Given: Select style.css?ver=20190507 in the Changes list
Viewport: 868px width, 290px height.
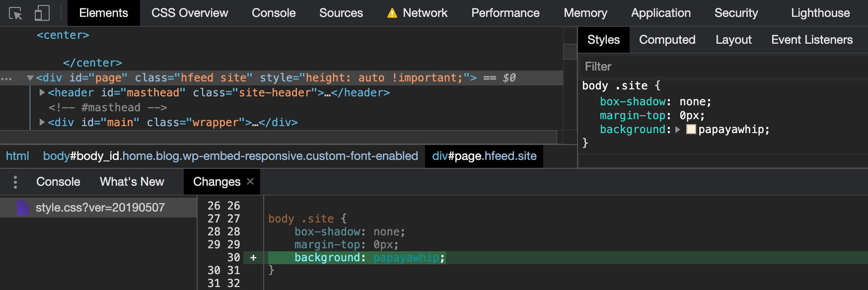Looking at the screenshot, I should (98, 208).
